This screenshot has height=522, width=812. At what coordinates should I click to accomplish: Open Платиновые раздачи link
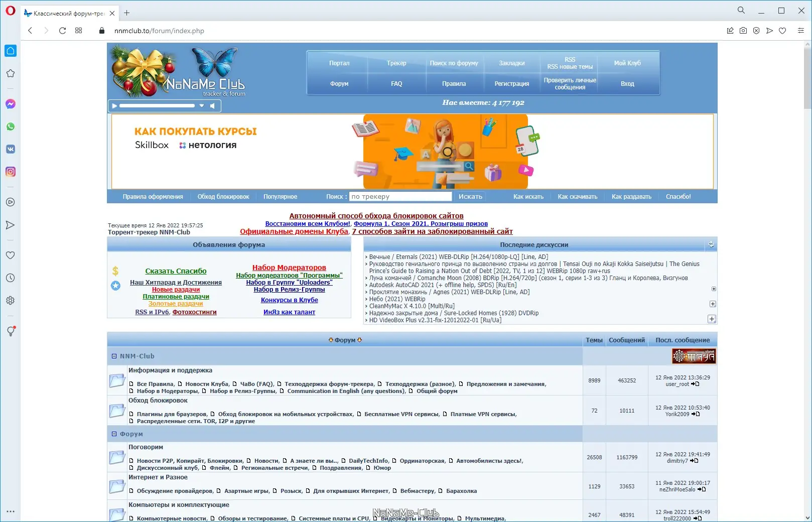[x=176, y=297]
